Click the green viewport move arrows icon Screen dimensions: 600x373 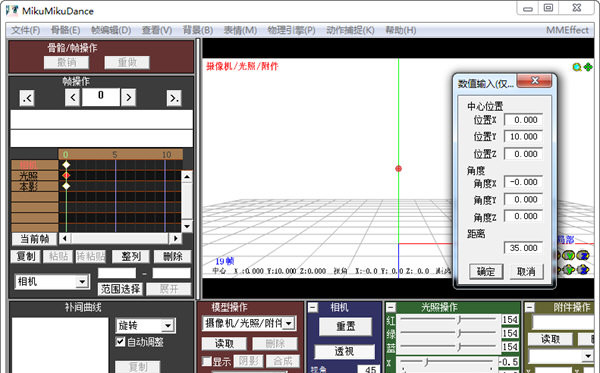[x=588, y=67]
